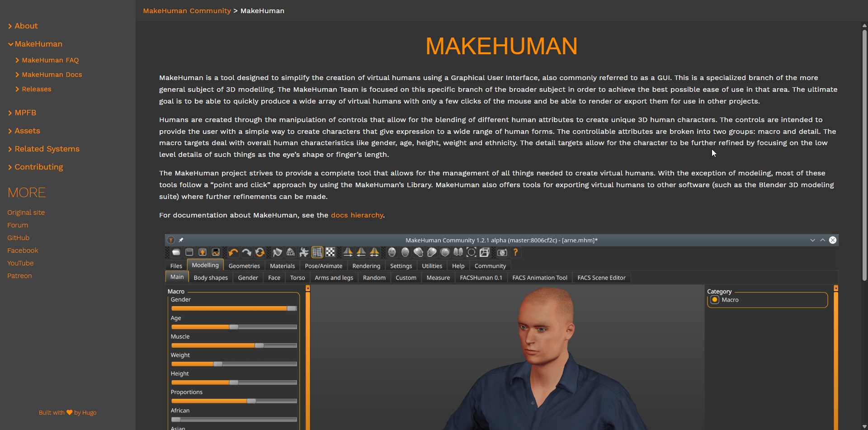Click the third head view icon
The width and height of the screenshot is (868, 430).
coord(419,252)
